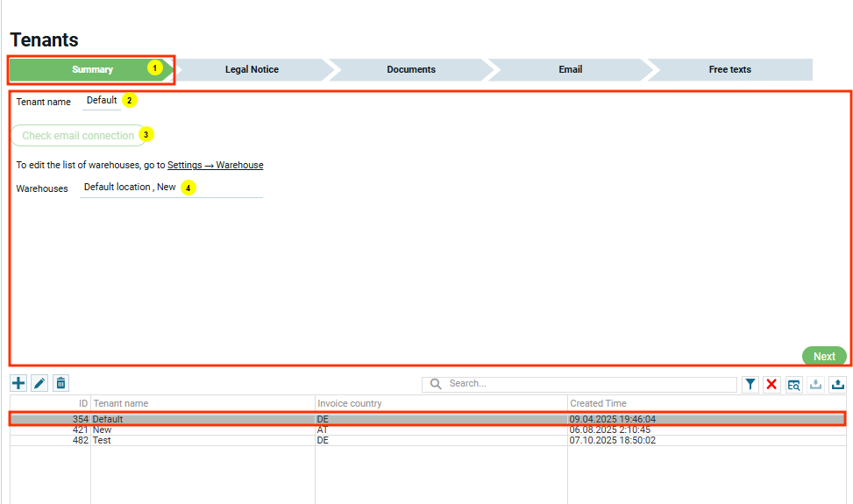This screenshot has height=504, width=853.
Task: Follow the Settings → Warehouse link
Action: click(215, 165)
